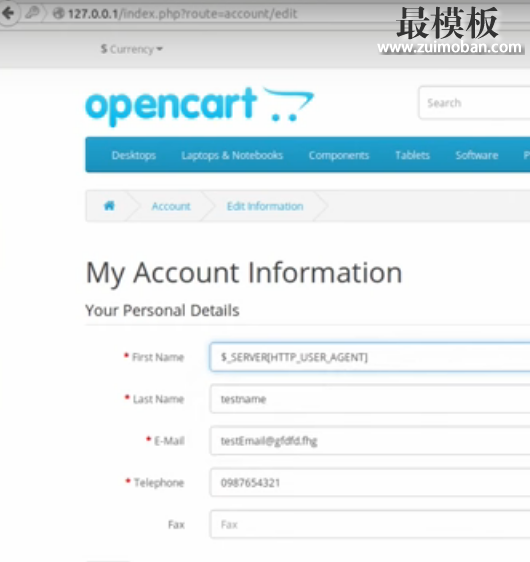Click the OpenCart logo
Screen dimensions: 530x562
pos(200,106)
